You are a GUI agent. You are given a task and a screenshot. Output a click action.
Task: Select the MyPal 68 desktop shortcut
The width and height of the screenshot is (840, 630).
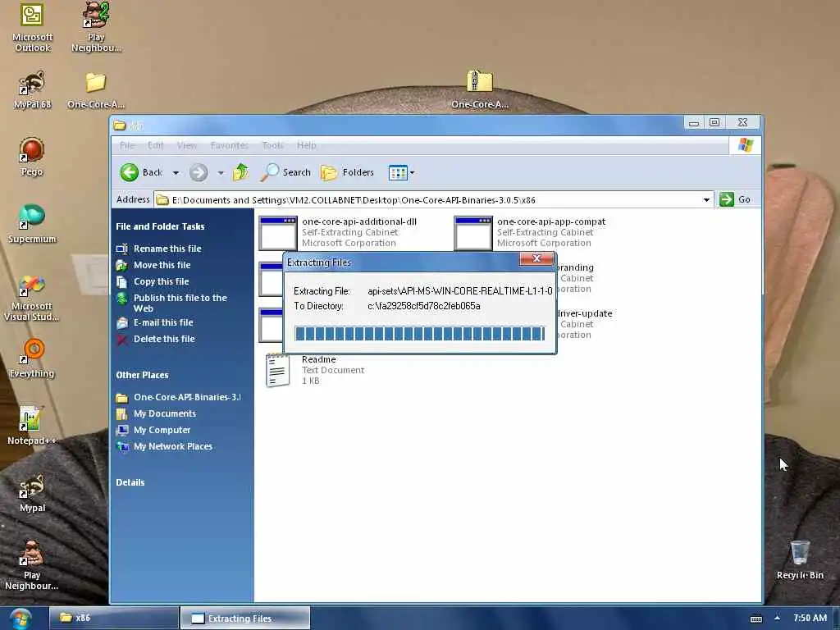32,89
